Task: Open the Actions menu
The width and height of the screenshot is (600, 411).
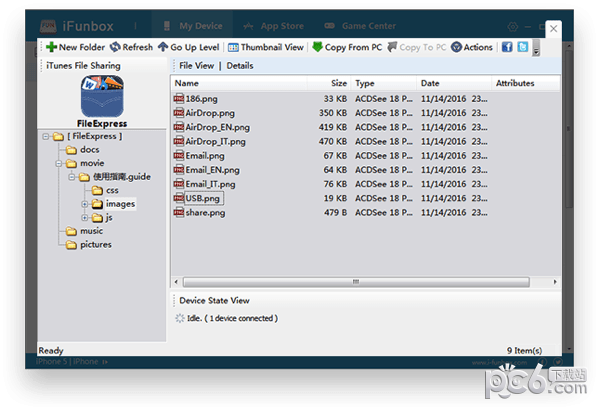Action: point(472,47)
